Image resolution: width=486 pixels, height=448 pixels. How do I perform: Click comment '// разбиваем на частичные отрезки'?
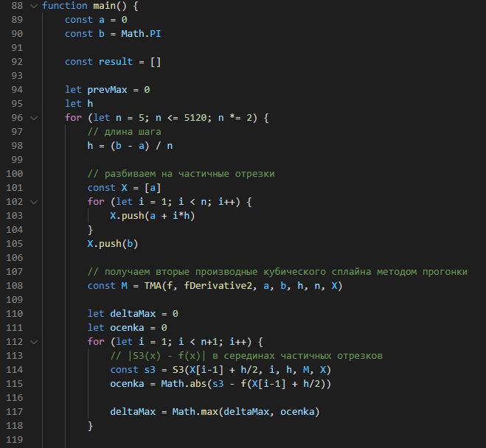(x=181, y=174)
